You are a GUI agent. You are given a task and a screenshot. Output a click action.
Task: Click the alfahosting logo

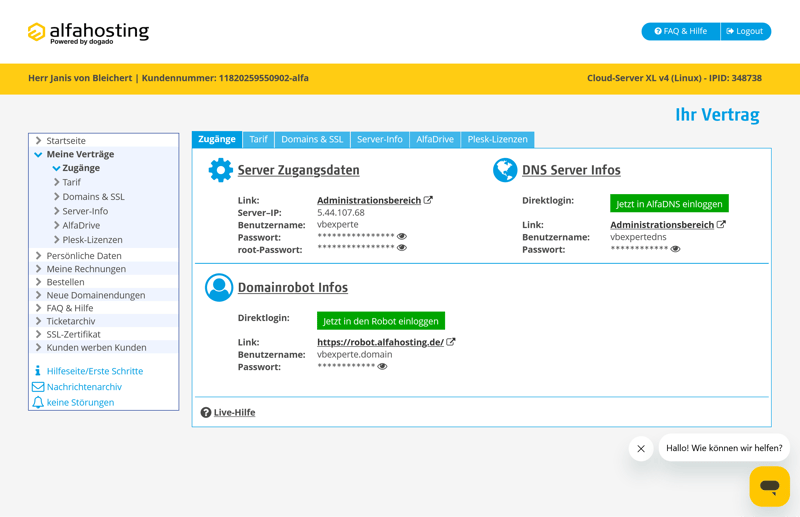pyautogui.click(x=88, y=33)
